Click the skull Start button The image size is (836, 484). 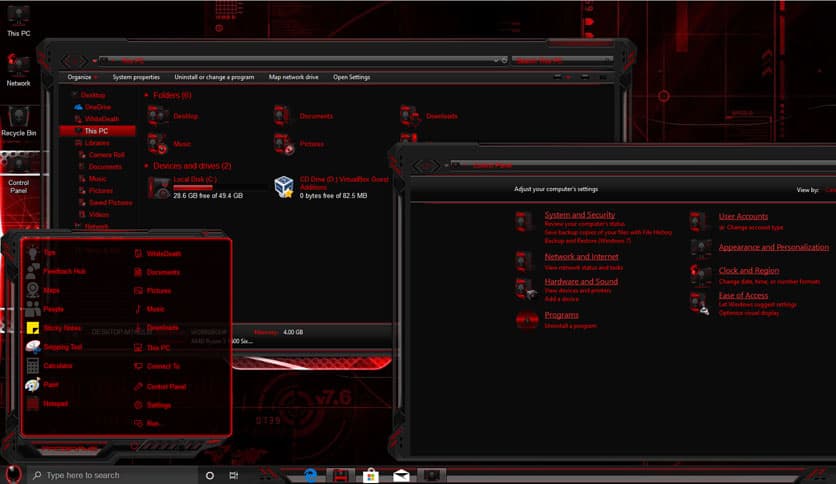click(x=13, y=473)
